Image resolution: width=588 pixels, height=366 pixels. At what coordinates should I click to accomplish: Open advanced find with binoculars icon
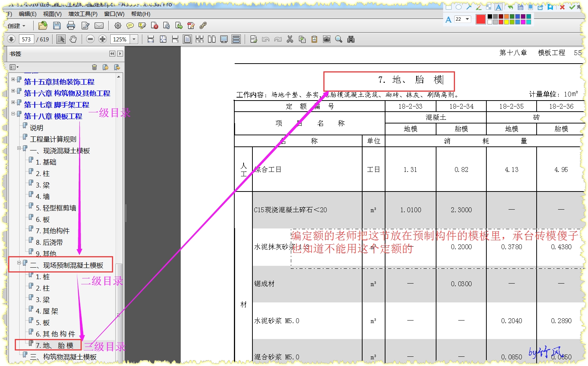(x=351, y=39)
